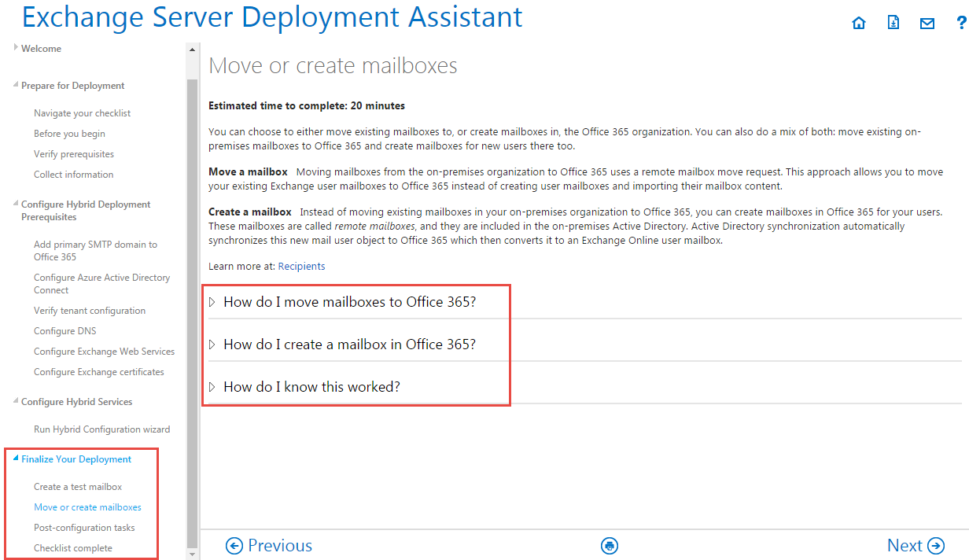This screenshot has height=560, width=969.
Task: Click How do I create a mailbox in Office 365?
Action: click(x=350, y=344)
